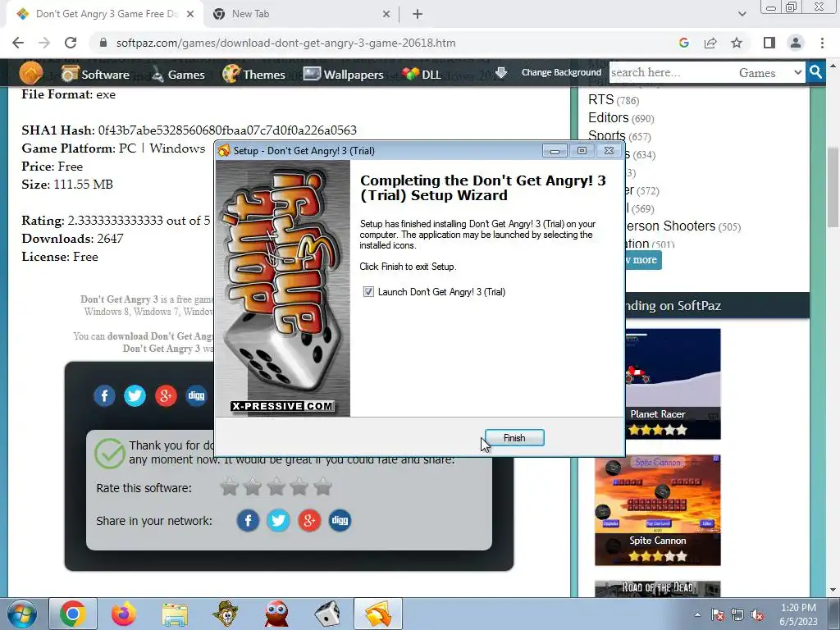This screenshot has width=840, height=630.
Task: Open the DLL menu item
Action: 422,74
